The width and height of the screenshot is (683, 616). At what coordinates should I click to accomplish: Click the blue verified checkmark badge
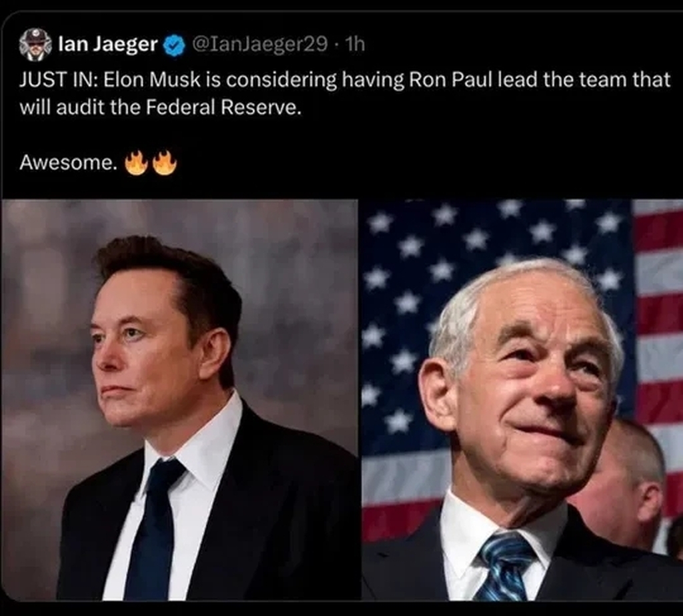point(175,45)
